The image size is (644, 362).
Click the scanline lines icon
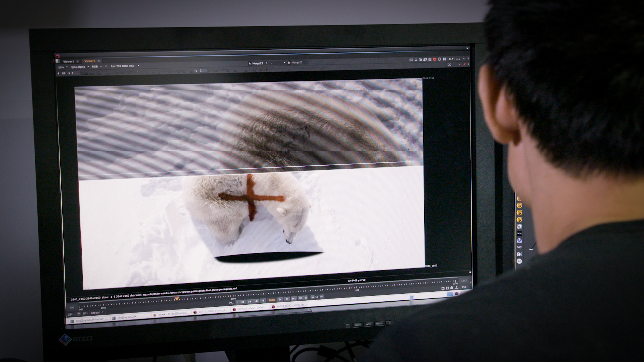pos(430,60)
